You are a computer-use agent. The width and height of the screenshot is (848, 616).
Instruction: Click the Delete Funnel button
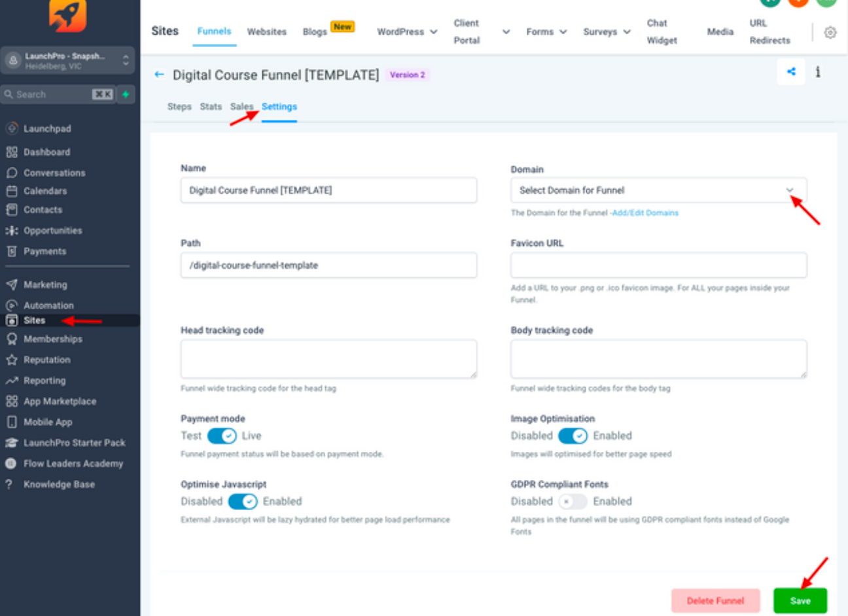pyautogui.click(x=716, y=600)
